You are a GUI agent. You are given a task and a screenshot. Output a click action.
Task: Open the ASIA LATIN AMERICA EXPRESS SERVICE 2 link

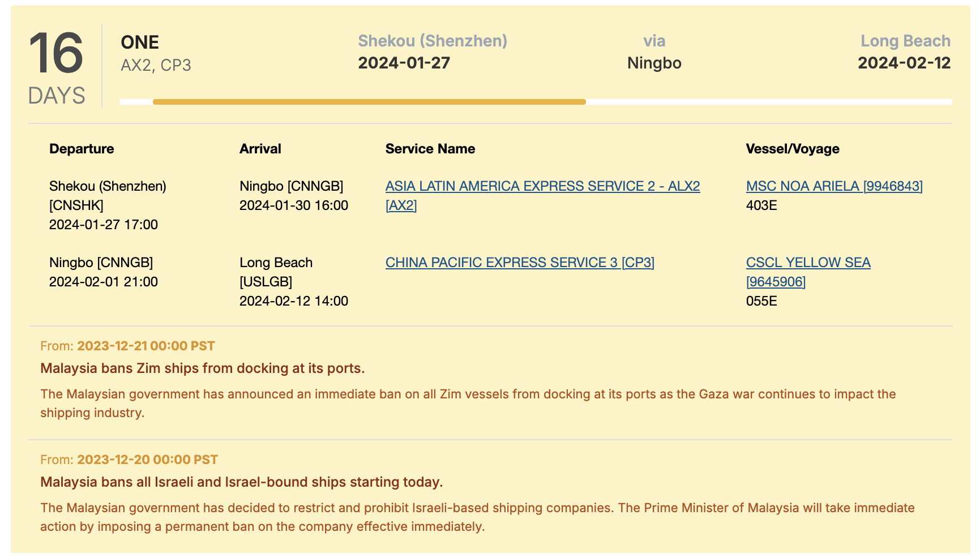pos(542,195)
